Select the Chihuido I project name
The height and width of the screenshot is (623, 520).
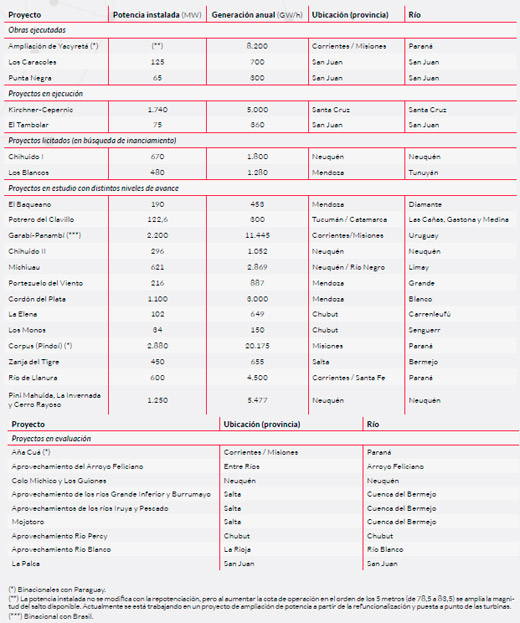pos(26,157)
